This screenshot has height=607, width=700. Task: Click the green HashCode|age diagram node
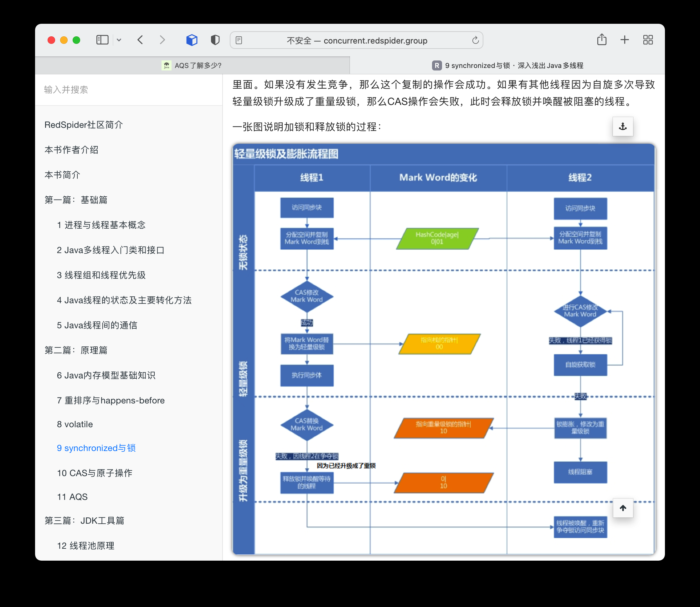pyautogui.click(x=438, y=238)
